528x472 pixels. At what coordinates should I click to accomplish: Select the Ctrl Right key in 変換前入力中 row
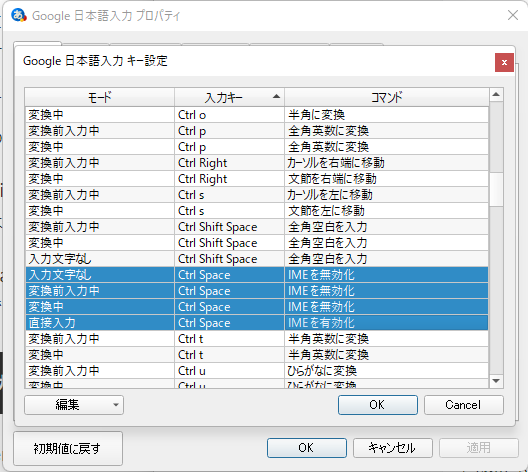[229, 163]
